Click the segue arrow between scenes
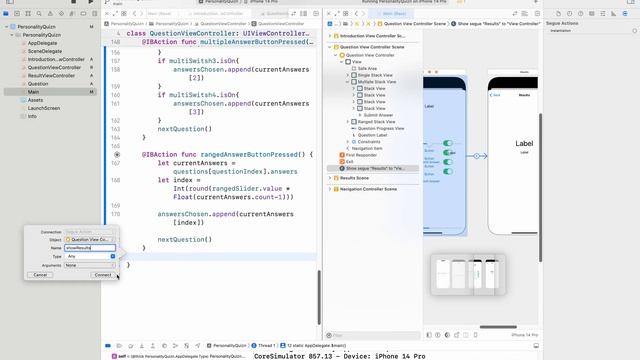 (476, 156)
